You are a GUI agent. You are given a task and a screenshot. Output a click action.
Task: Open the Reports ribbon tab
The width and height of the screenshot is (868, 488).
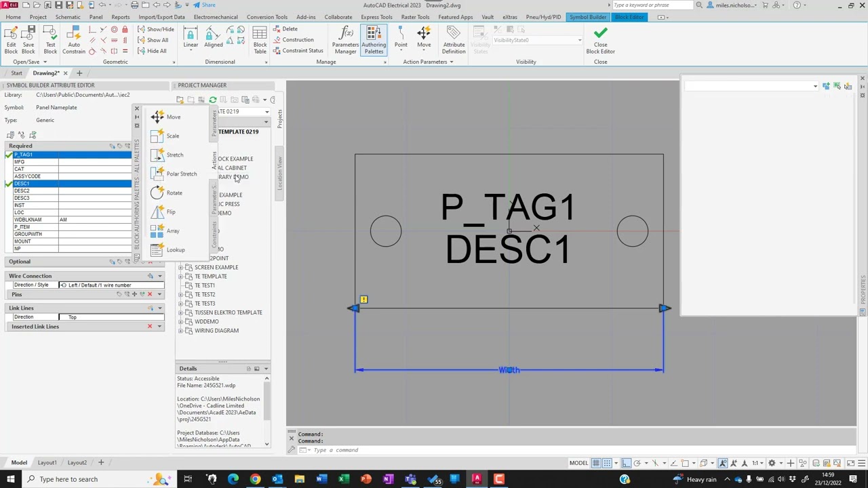[120, 17]
